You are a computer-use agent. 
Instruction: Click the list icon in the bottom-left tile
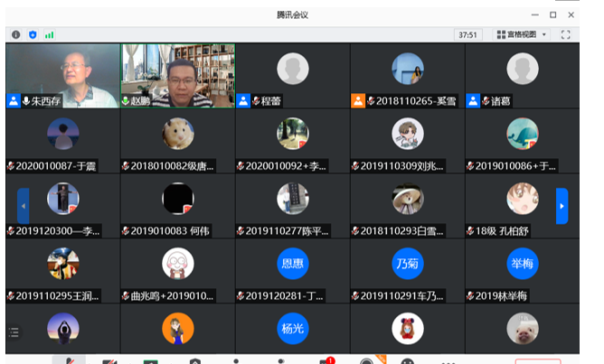[14, 332]
